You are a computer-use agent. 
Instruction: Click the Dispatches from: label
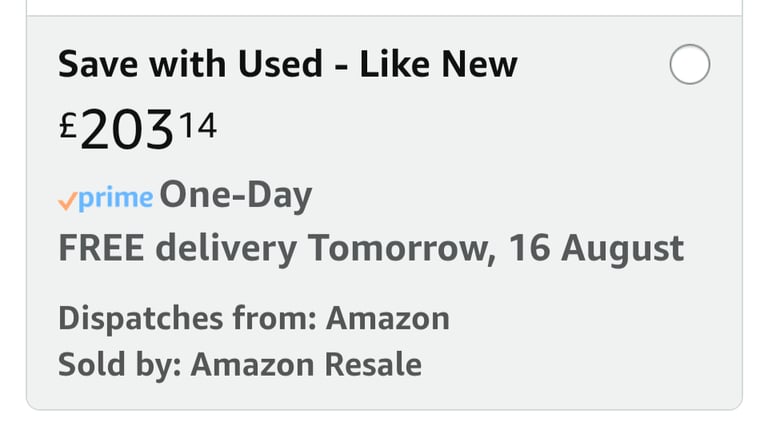click(188, 319)
